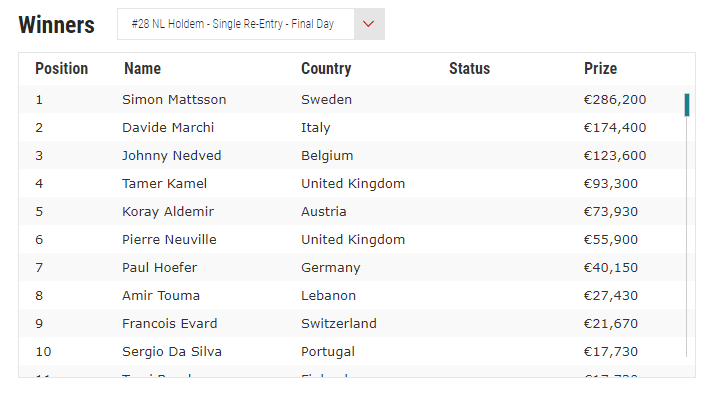Click Francois Evard in the table
Viewport: 710px width, 402px height.
click(x=170, y=324)
